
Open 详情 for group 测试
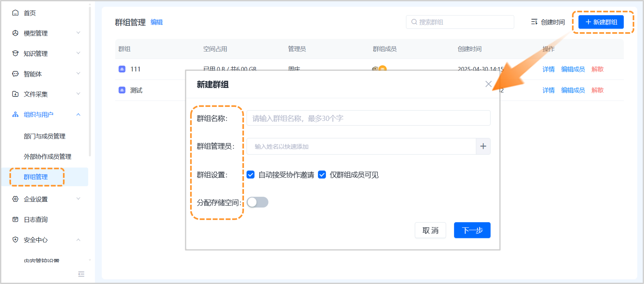pos(549,90)
